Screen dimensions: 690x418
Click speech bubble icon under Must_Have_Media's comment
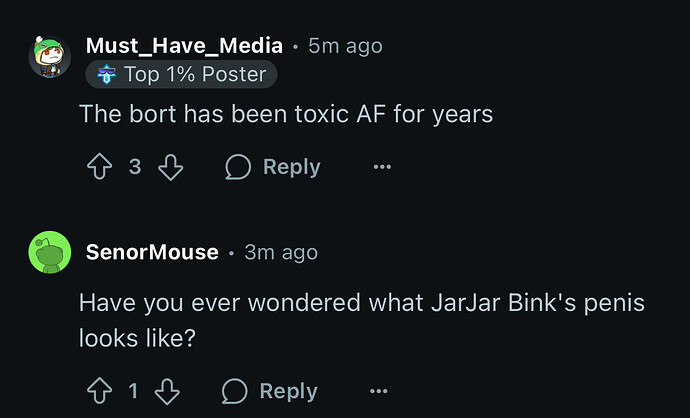[x=238, y=167]
